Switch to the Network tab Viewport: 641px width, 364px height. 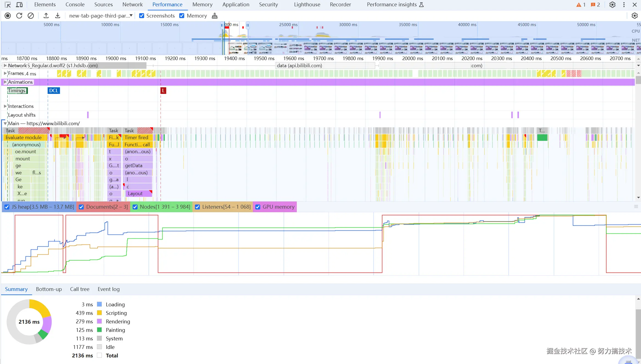pyautogui.click(x=132, y=5)
